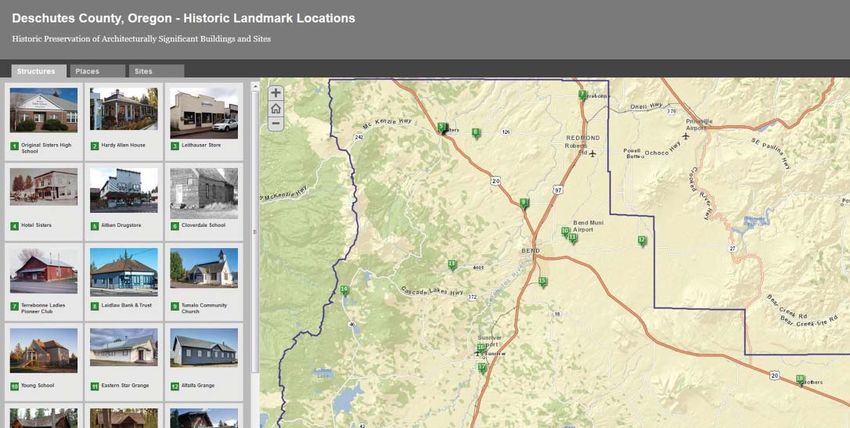
Task: Switch to the Places tab
Action: (x=98, y=71)
